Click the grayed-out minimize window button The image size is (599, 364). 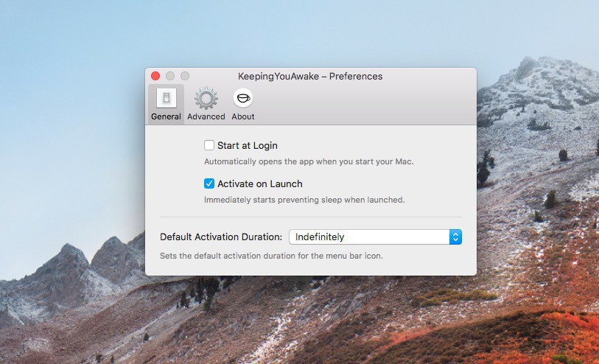170,76
